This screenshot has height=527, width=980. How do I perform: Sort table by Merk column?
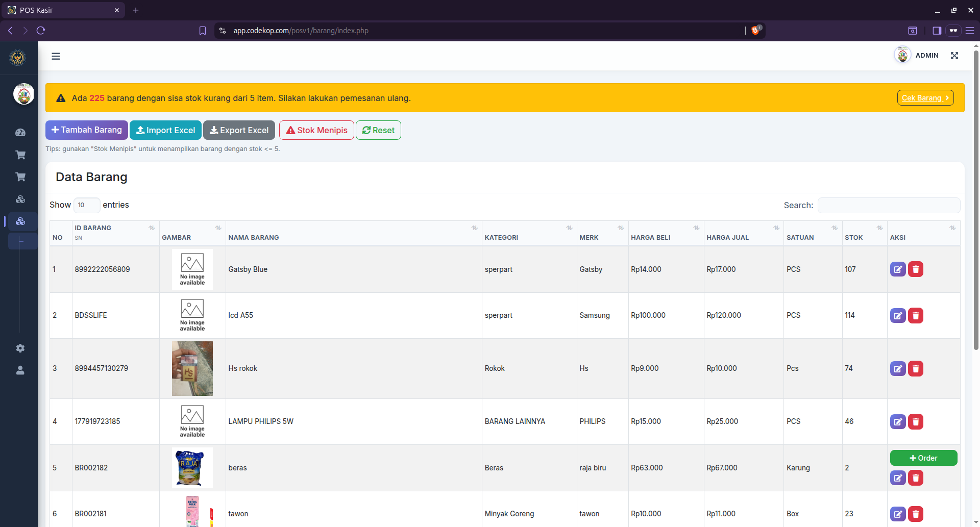pyautogui.click(x=602, y=233)
